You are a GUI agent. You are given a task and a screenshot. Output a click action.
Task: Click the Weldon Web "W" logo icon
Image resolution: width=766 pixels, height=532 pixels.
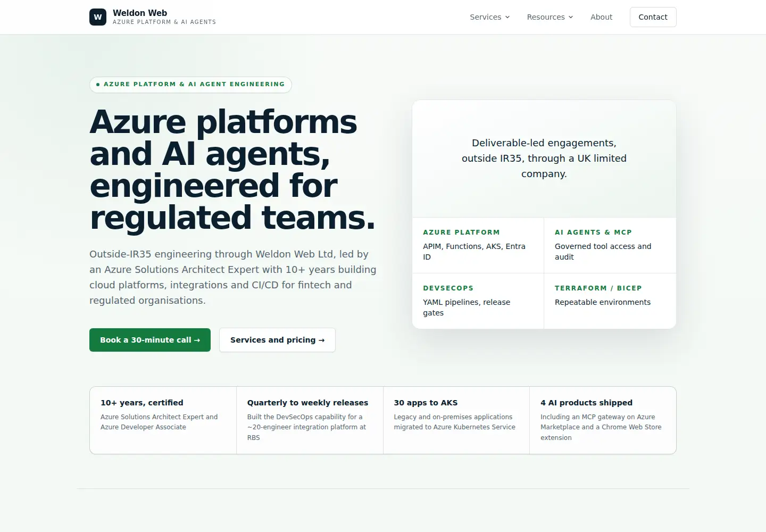pyautogui.click(x=98, y=17)
